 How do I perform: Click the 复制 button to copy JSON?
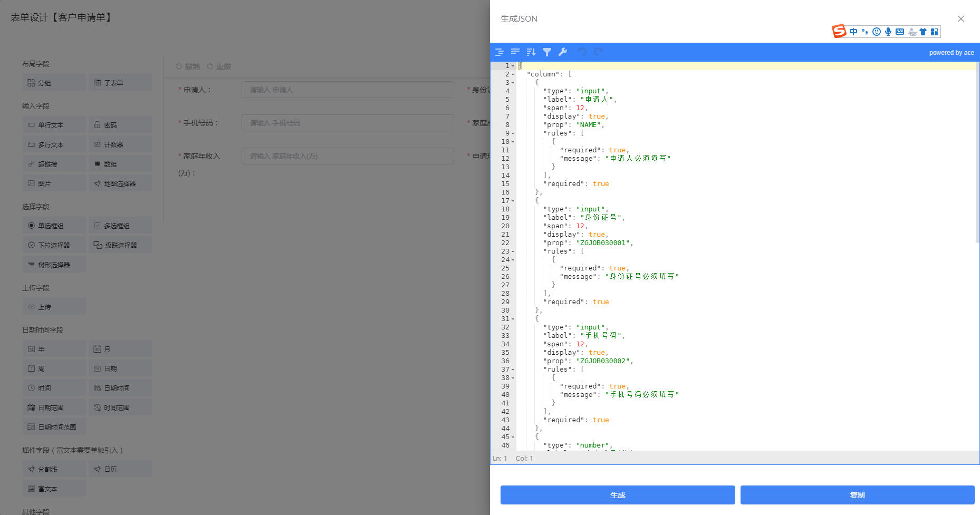pyautogui.click(x=858, y=495)
